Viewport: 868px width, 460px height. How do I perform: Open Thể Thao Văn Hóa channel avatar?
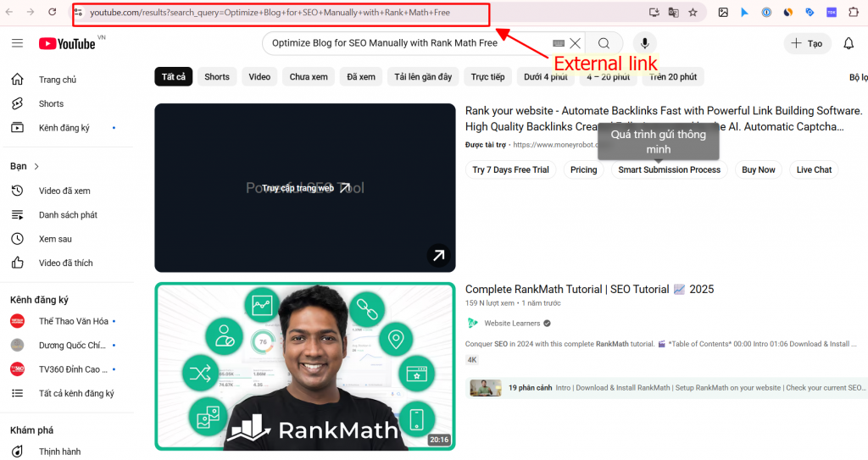point(17,321)
